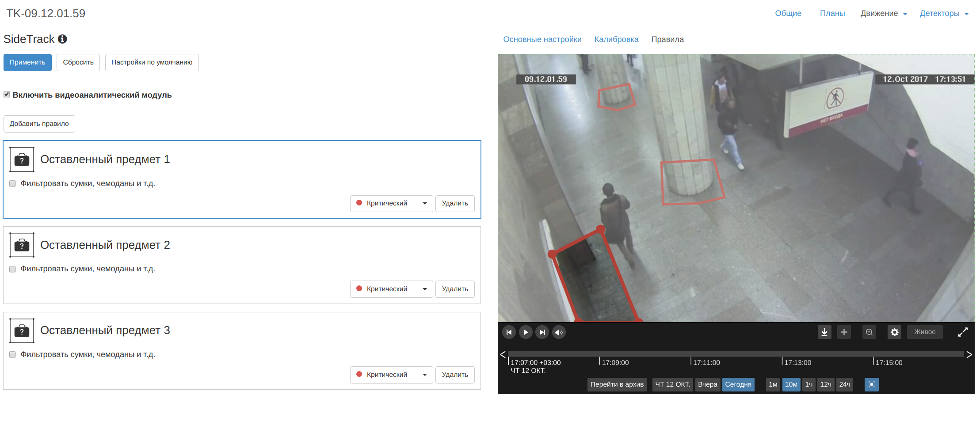The height and width of the screenshot is (433, 980).
Task: Toggle bag filtering for Оставленный предмет 2
Action: [12, 269]
